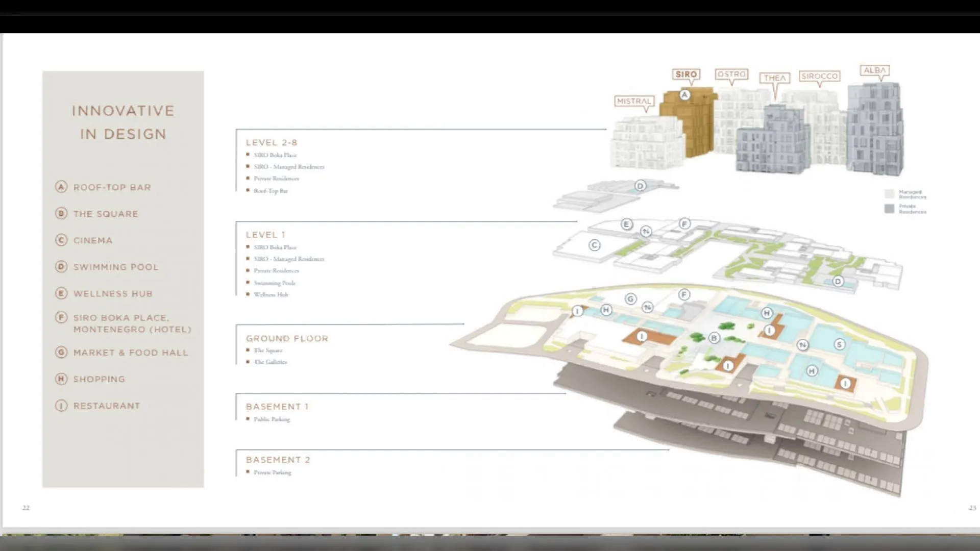Image resolution: width=980 pixels, height=551 pixels.
Task: Click the SHOPPING legend label
Action: click(x=99, y=379)
